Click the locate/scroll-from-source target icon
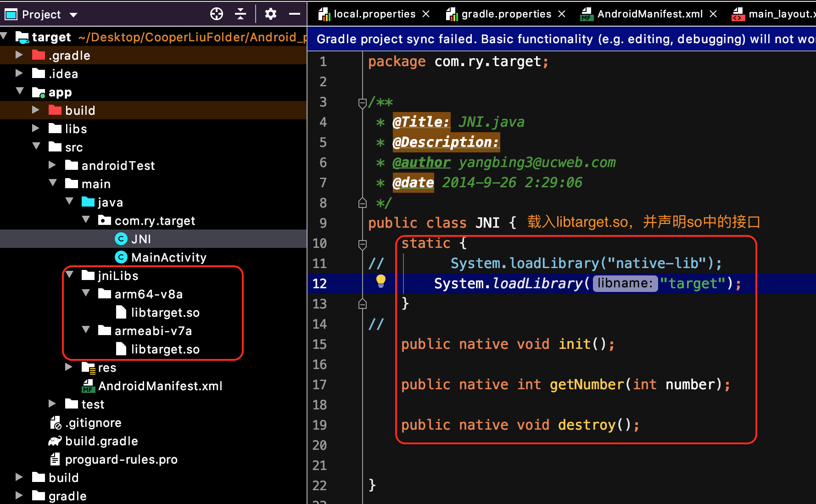This screenshot has width=816, height=504. [217, 14]
